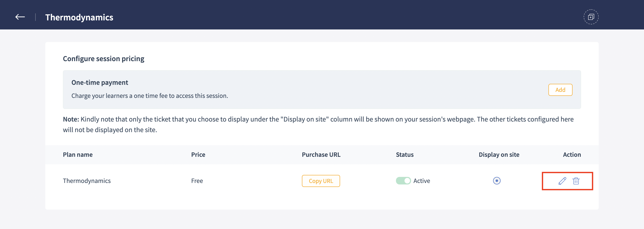Edit the Thermodynamics plan with the pencil icon
This screenshot has width=644, height=229.
[x=562, y=181]
